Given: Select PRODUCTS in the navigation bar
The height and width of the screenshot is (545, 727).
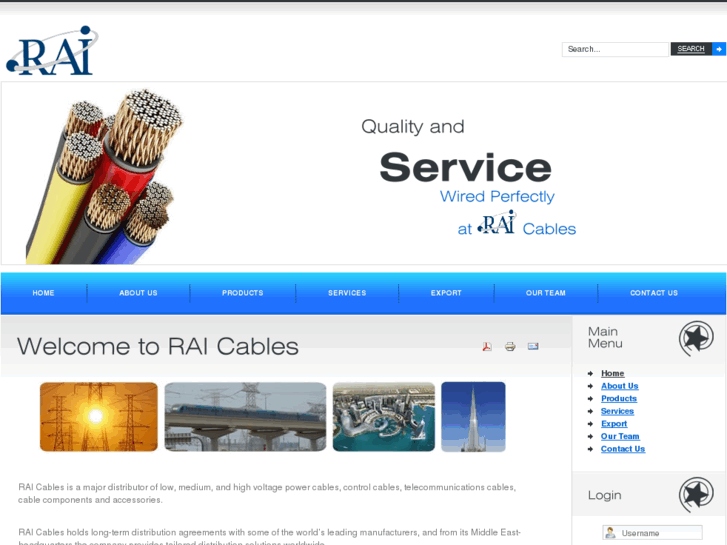Looking at the screenshot, I should pyautogui.click(x=242, y=293).
